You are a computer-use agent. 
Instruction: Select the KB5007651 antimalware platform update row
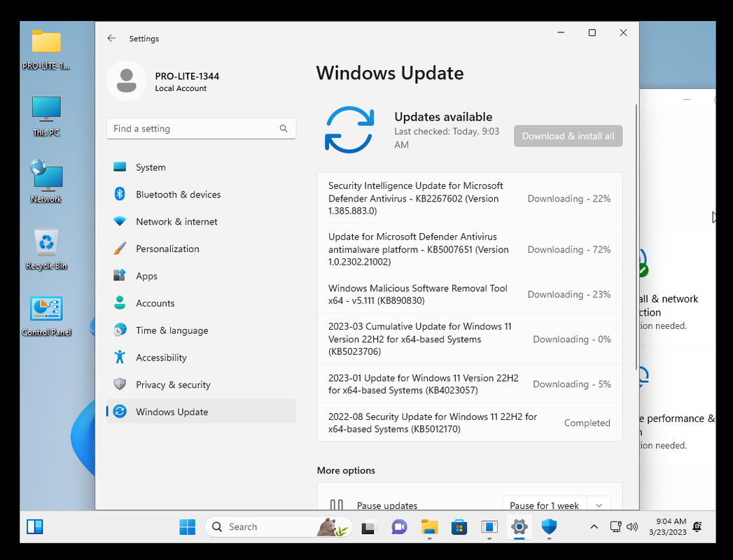point(469,249)
